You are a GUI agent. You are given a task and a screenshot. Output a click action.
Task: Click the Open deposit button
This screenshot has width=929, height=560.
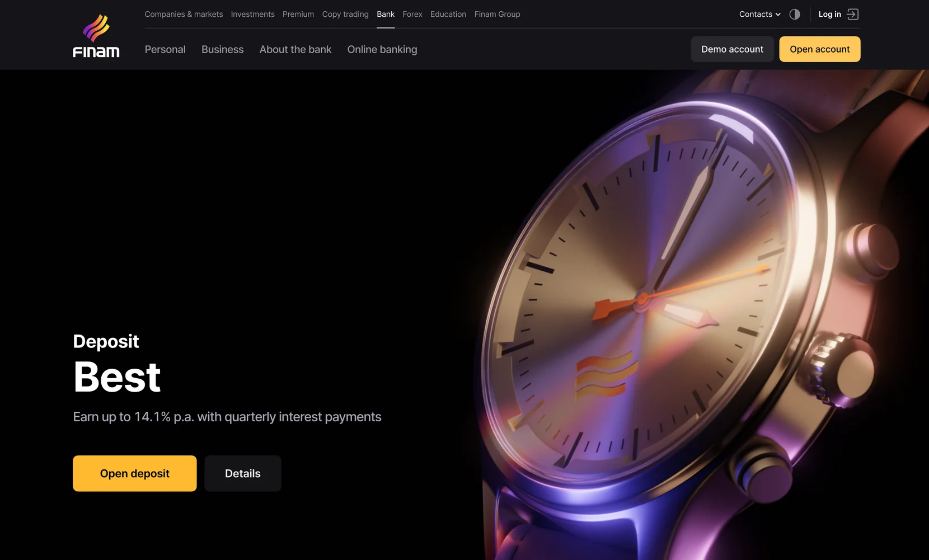(135, 474)
